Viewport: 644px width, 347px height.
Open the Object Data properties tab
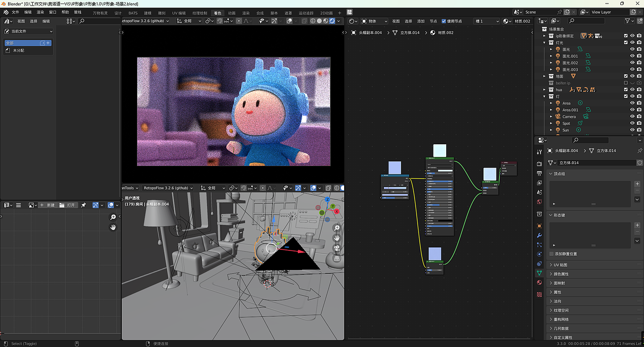tap(539, 274)
